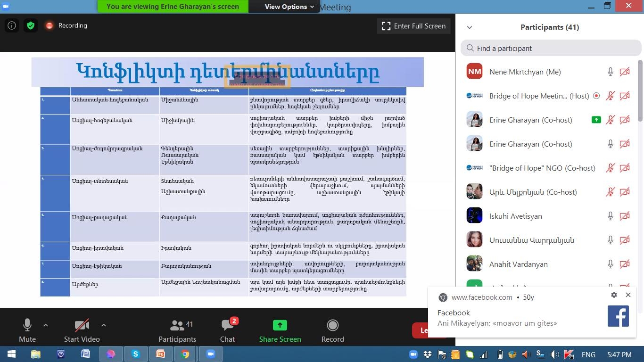This screenshot has height=362, width=644.
Task: Select participant name "Anahit Vardanyan"
Action: coord(519,264)
